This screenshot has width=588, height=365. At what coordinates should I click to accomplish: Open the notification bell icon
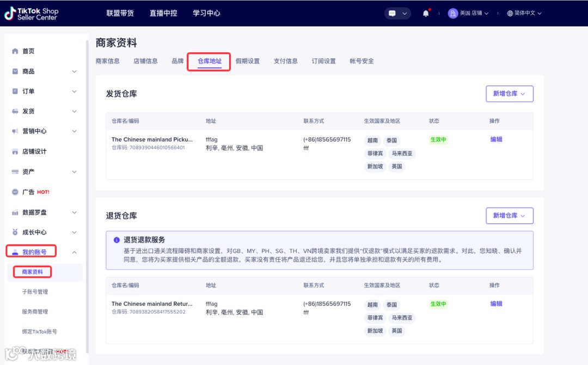pyautogui.click(x=426, y=13)
